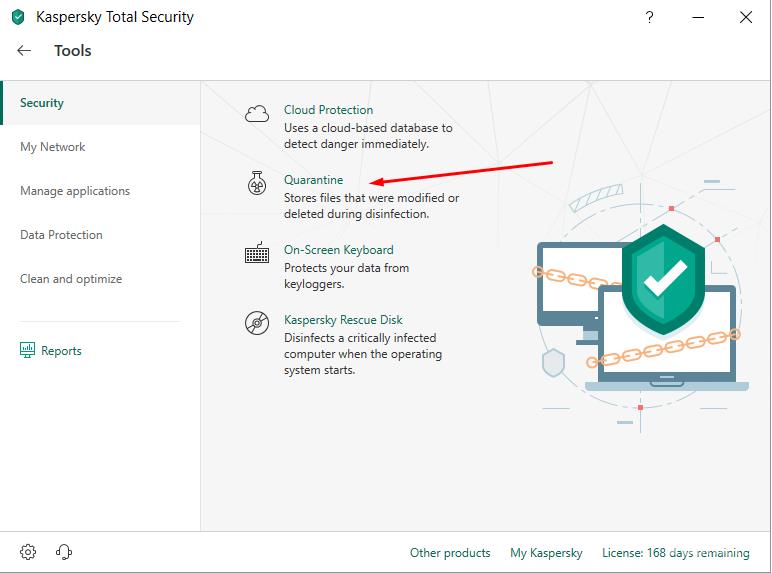Open the Cloud Protection link
772x573 pixels.
(328, 110)
